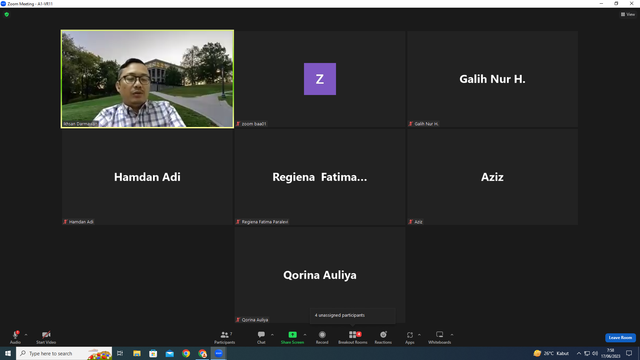Image resolution: width=640 pixels, height=360 pixels.
Task: Select the speaker's video tile
Action: [x=147, y=79]
